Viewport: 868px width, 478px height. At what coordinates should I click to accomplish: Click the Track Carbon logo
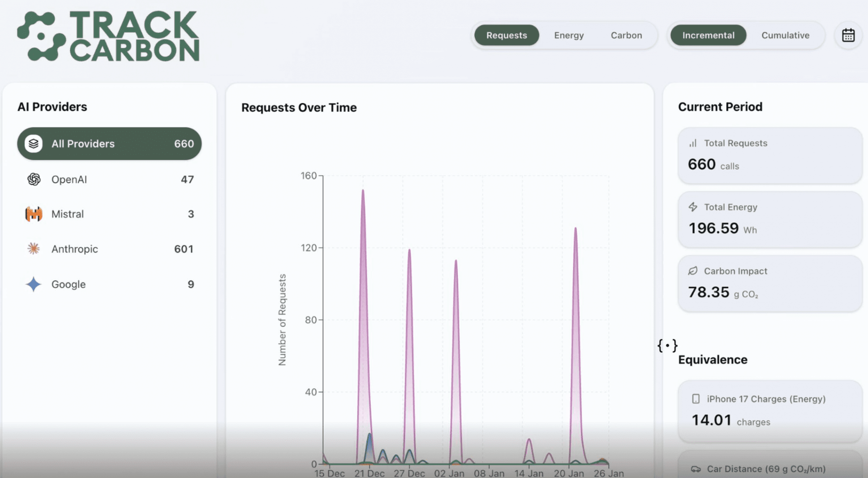tap(108, 36)
